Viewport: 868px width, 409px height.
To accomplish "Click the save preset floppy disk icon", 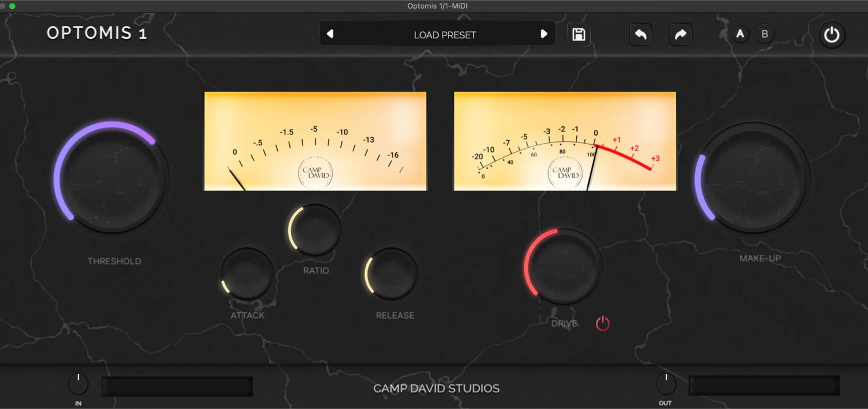I will click(x=578, y=35).
